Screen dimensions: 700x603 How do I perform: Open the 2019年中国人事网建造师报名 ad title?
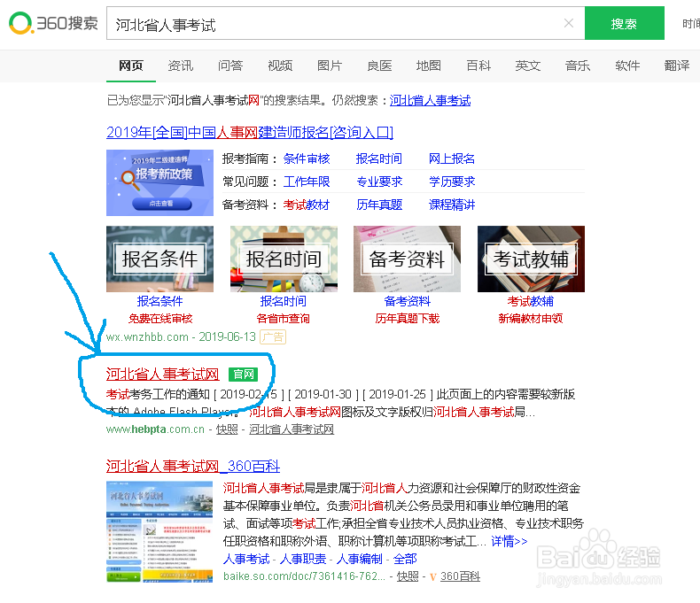(250, 133)
